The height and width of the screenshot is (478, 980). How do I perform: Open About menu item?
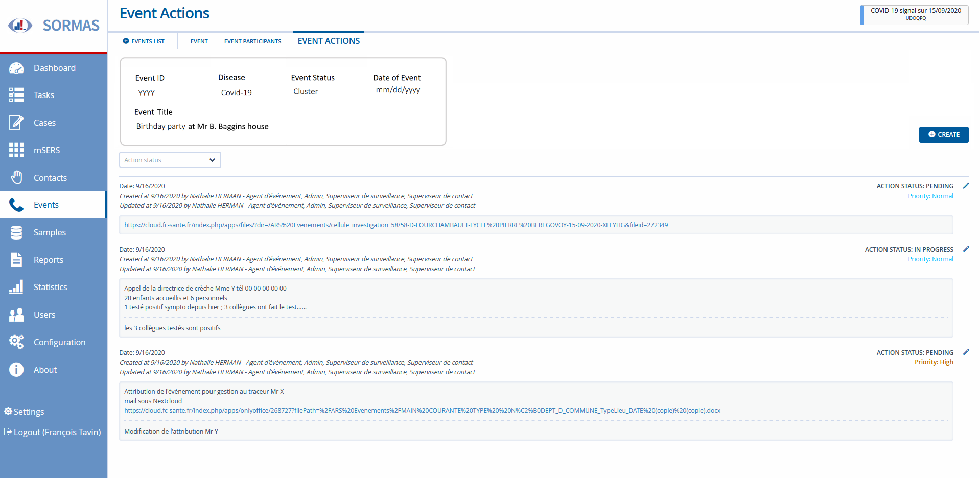point(54,370)
